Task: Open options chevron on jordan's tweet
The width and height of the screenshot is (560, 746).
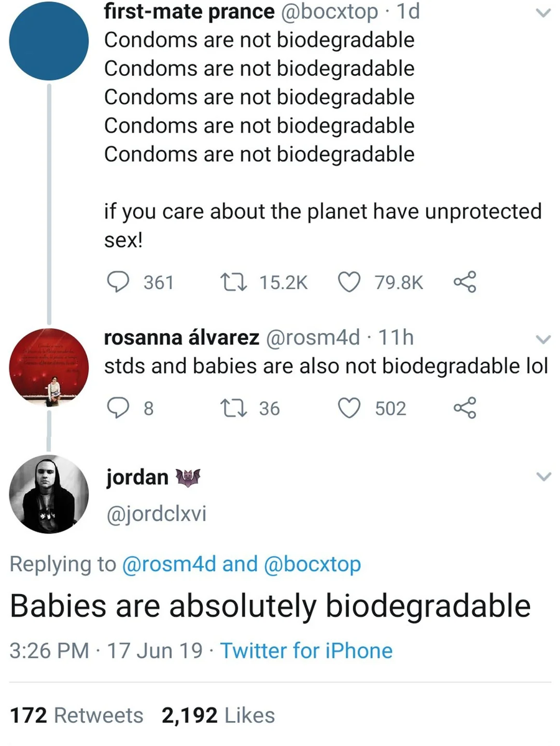Action: [543, 476]
